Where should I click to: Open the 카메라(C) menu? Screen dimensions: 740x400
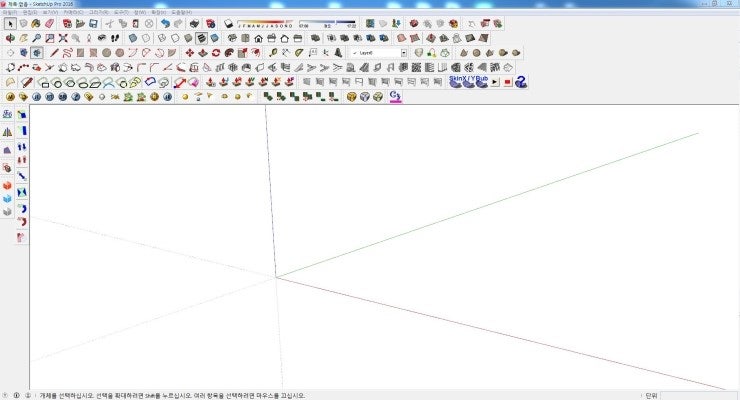click(x=73, y=12)
